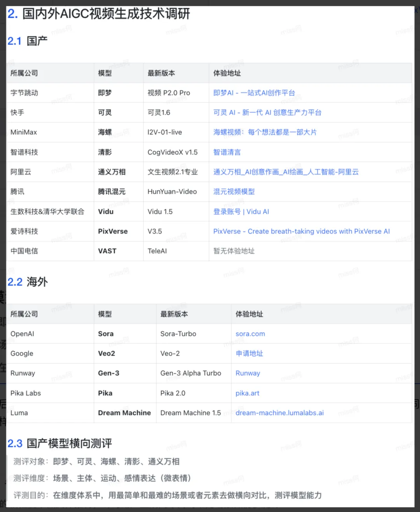Click the 测评对象 line of text
The height and width of the screenshot is (512, 420).
point(96,461)
